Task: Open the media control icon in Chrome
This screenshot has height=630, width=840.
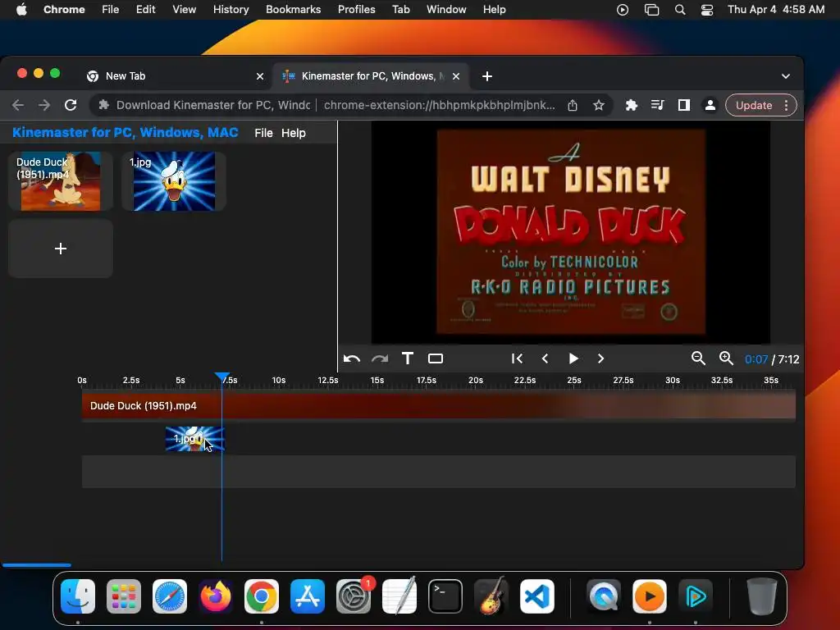Action: (x=657, y=105)
